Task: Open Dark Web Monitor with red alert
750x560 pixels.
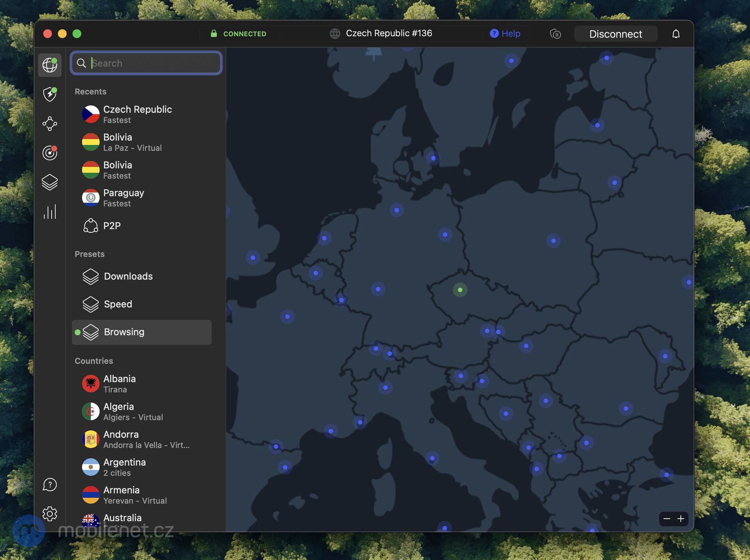Action: point(50,153)
